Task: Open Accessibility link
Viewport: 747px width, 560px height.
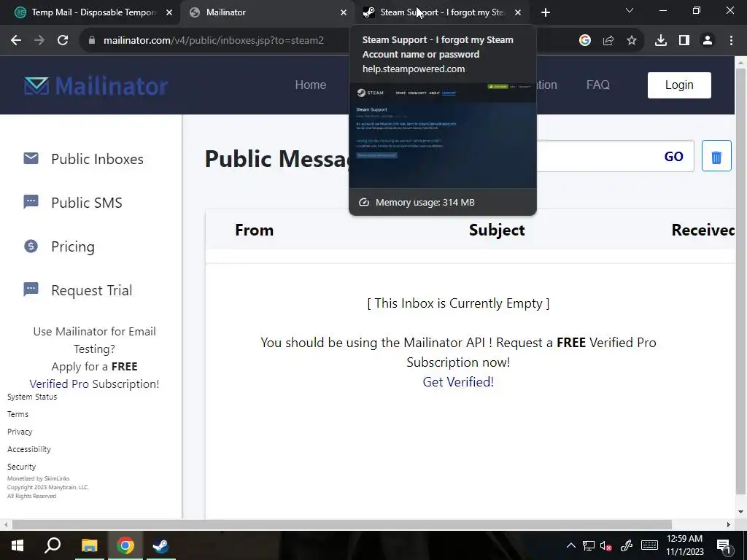Action: click(29, 449)
